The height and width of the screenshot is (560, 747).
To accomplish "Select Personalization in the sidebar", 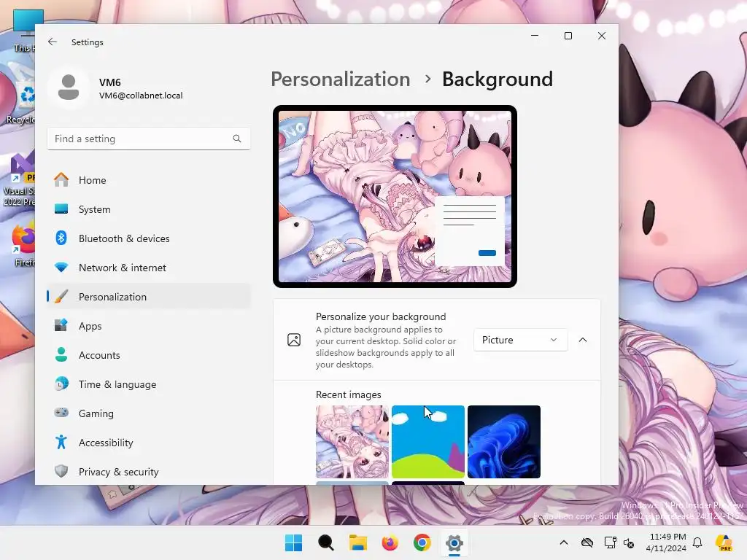I will click(149, 297).
